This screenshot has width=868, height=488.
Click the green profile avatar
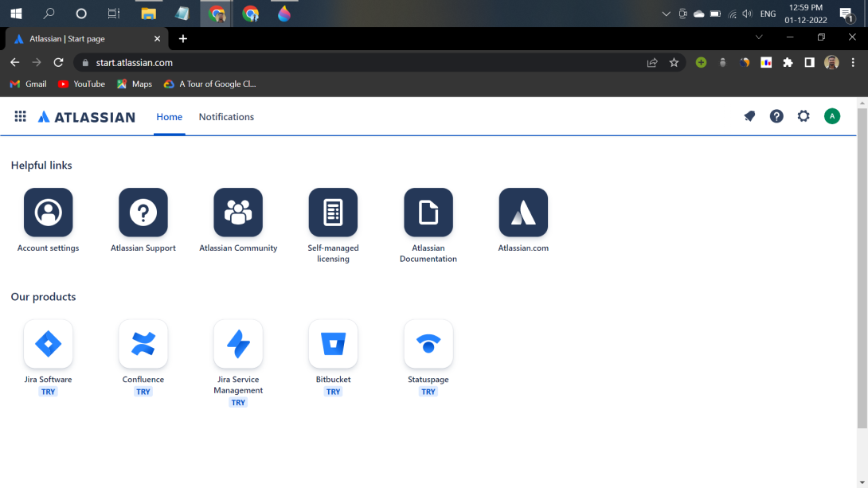pos(832,115)
